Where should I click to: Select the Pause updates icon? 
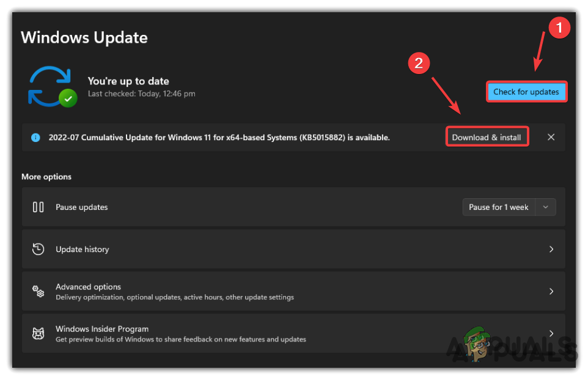click(x=38, y=207)
